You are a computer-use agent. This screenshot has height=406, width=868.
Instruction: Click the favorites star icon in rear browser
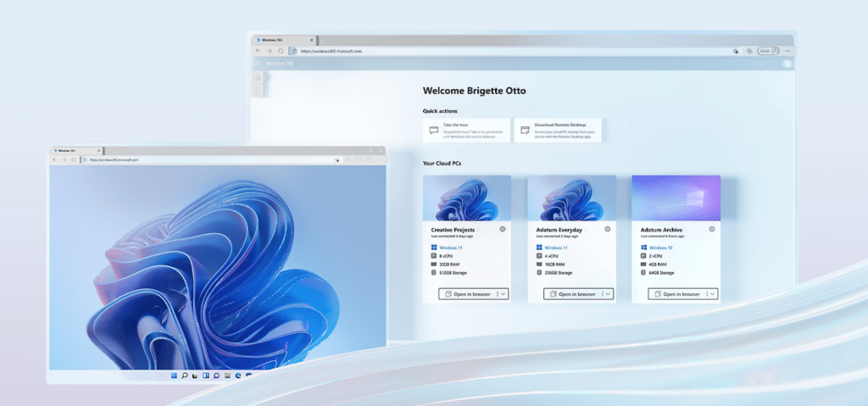(735, 51)
